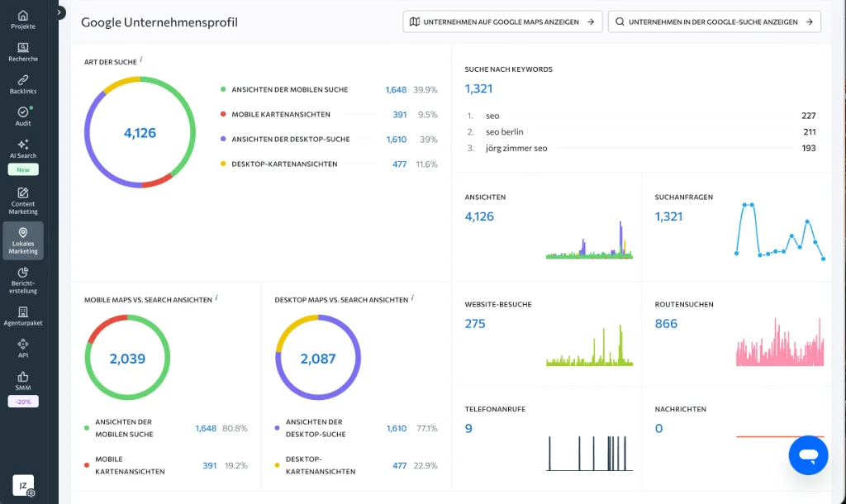
Task: Open the API sidebar section
Action: coord(23,349)
